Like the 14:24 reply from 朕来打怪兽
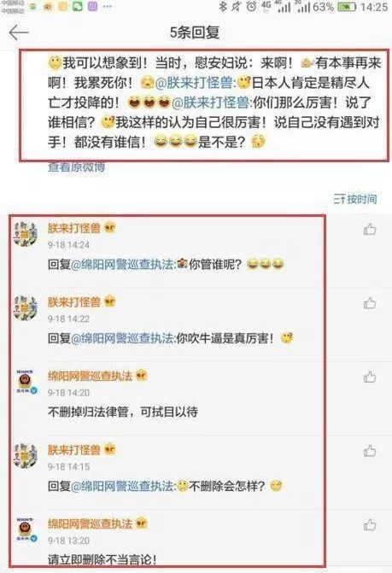Screen dimensions: 392x573 [369, 229]
